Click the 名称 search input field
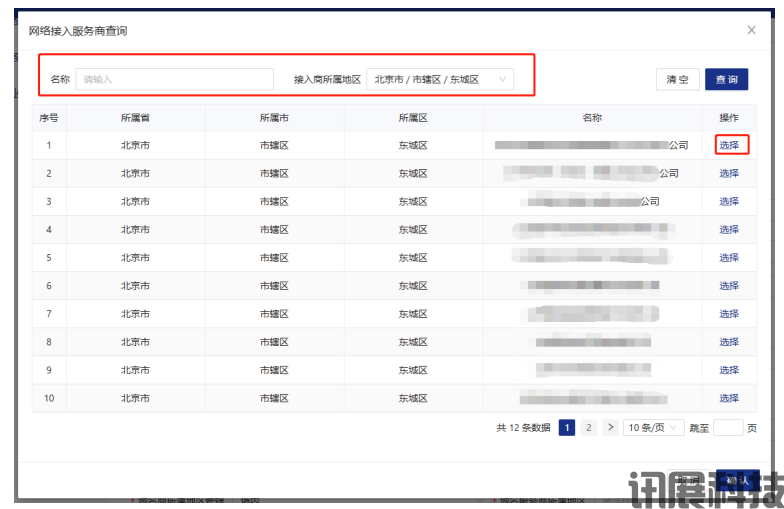The image size is (784, 509). [x=174, y=79]
